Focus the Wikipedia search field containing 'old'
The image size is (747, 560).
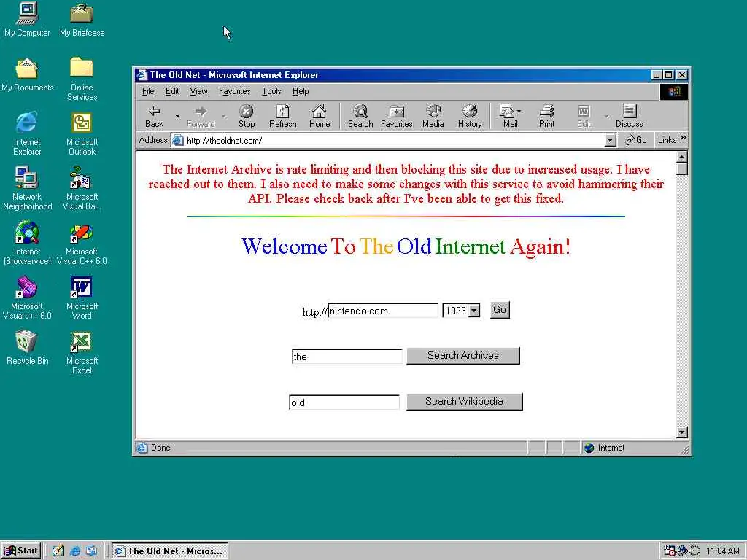pyautogui.click(x=344, y=402)
